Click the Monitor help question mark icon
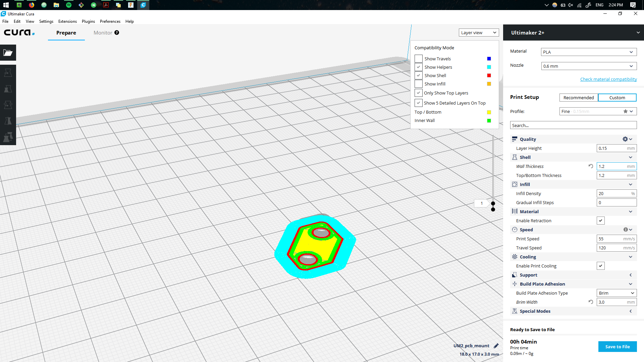 click(x=117, y=33)
